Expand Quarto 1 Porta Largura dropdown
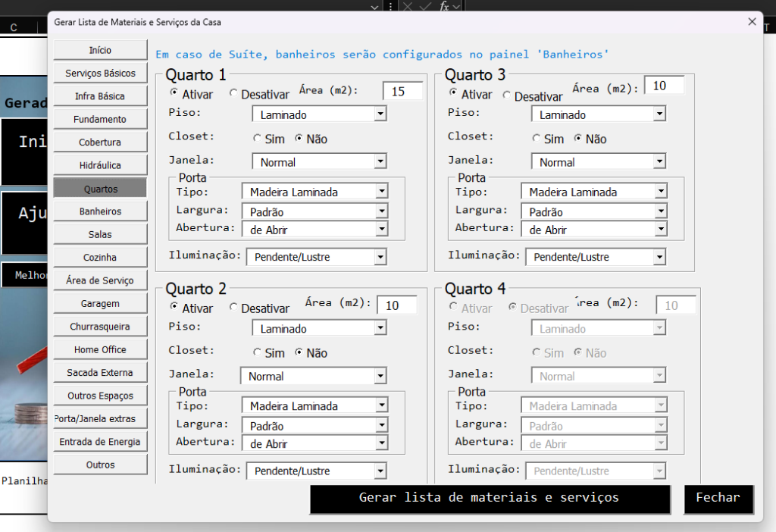 click(382, 211)
